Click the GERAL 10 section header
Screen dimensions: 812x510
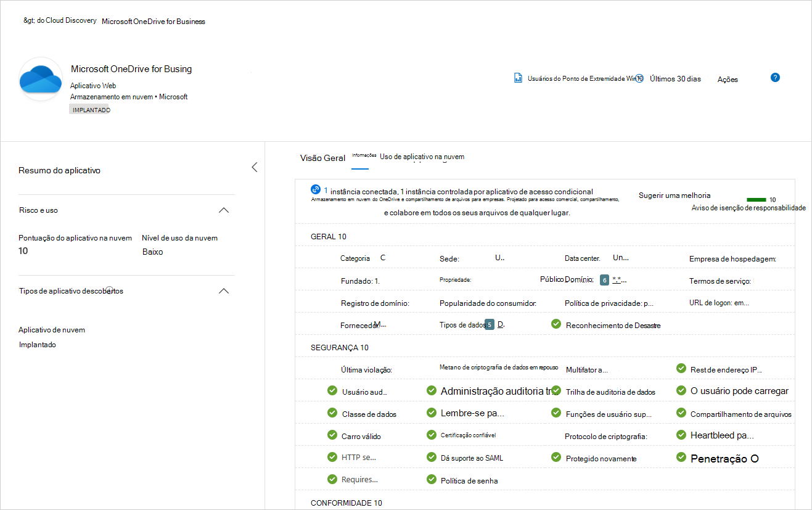[x=329, y=236]
